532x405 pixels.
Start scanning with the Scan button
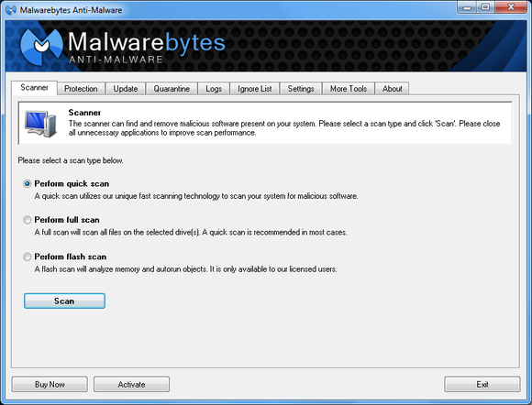[64, 301]
